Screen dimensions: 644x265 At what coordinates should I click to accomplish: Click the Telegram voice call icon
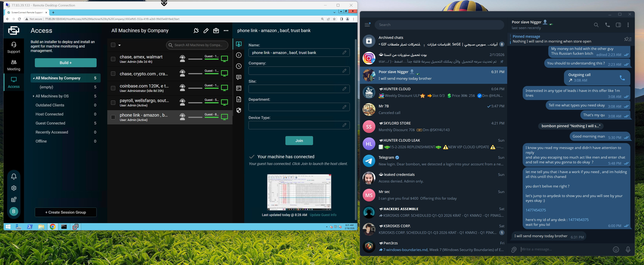[x=607, y=25]
